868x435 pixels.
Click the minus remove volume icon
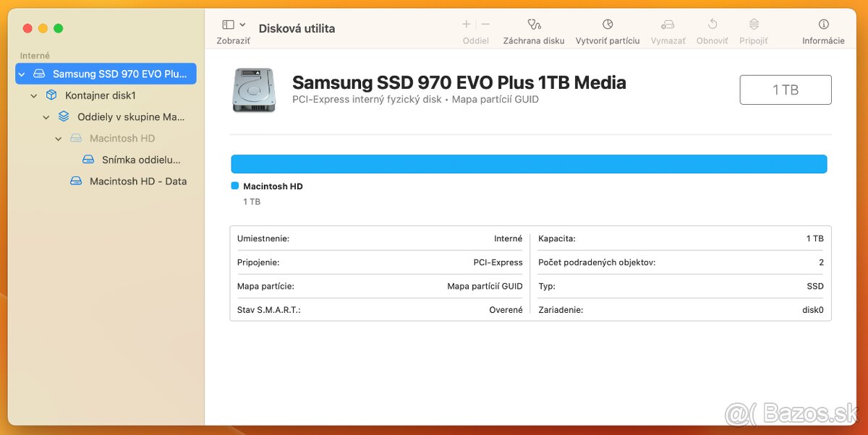click(x=485, y=25)
